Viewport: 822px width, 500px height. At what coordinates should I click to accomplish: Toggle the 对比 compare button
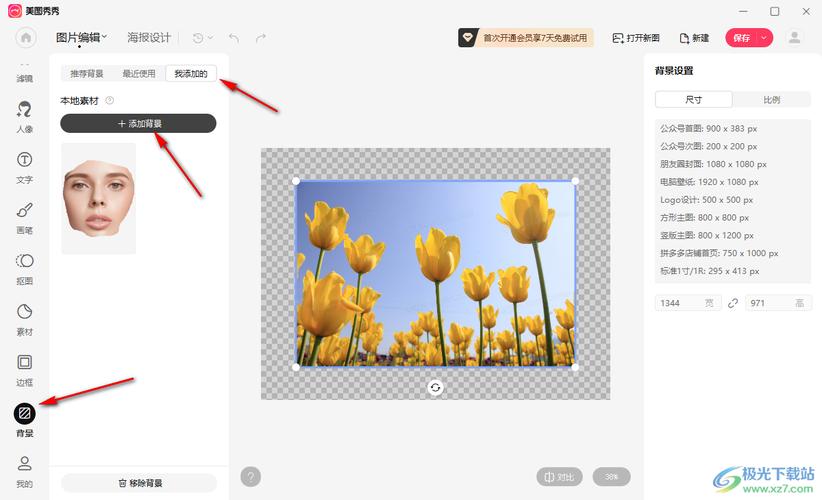pyautogui.click(x=560, y=477)
